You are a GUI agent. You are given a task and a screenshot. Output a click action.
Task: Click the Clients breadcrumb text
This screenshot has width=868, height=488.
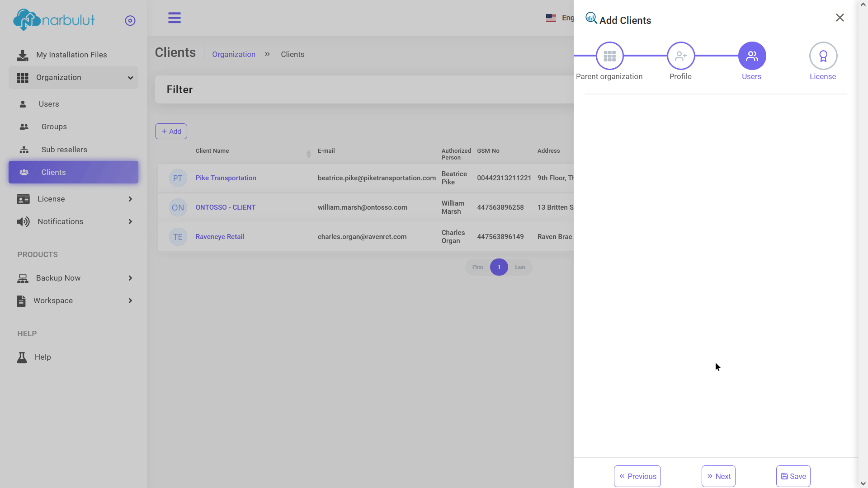(x=292, y=54)
